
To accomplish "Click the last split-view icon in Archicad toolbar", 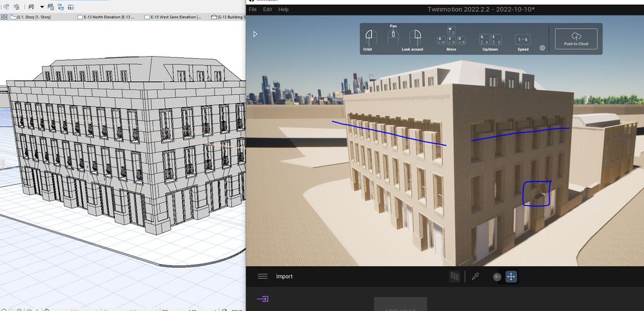I will point(71,7).
